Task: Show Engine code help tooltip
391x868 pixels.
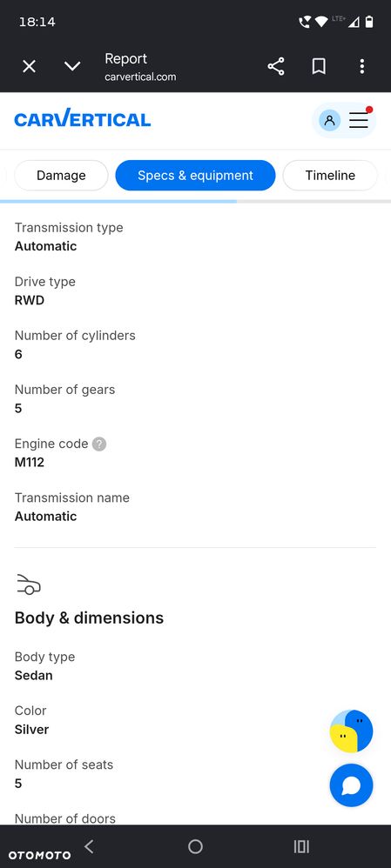Action: click(x=99, y=444)
